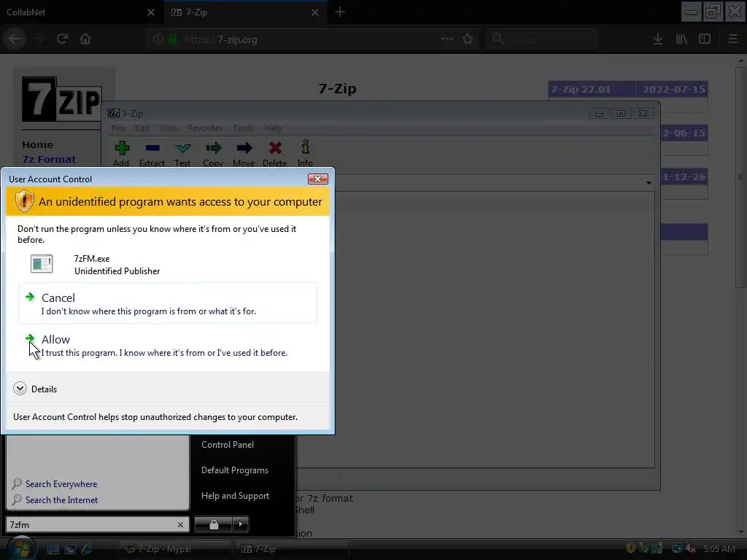This screenshot has width=747, height=560.
Task: Open the Home link on the 7-Zip site
Action: point(38,144)
